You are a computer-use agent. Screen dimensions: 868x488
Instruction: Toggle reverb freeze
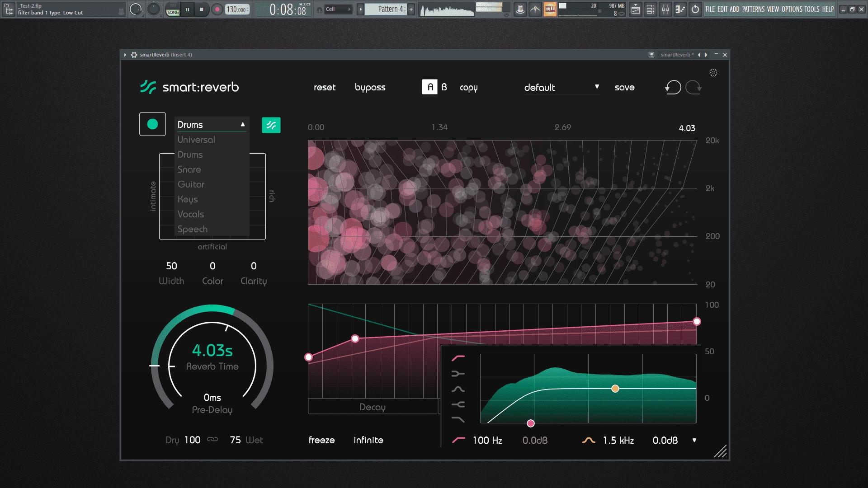[321, 440]
